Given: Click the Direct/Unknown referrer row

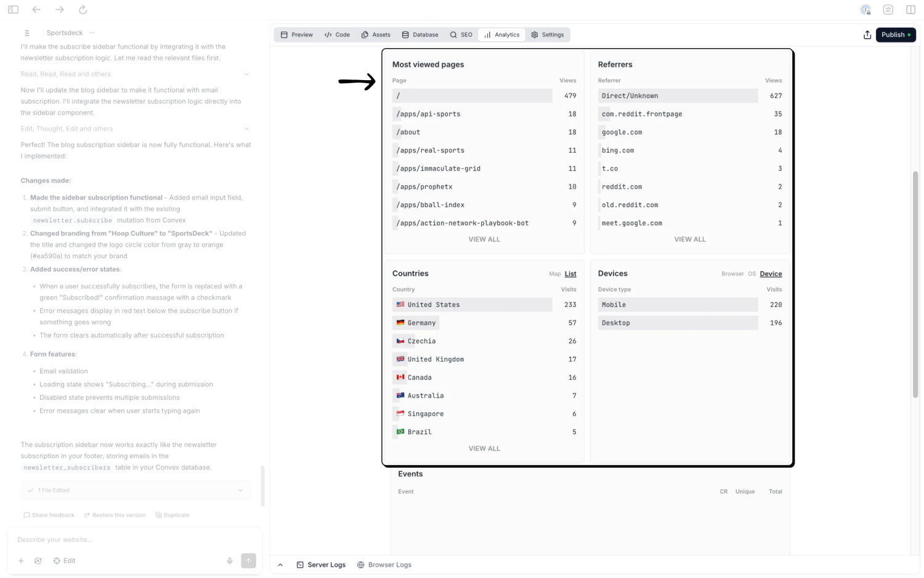Looking at the screenshot, I should click(690, 96).
